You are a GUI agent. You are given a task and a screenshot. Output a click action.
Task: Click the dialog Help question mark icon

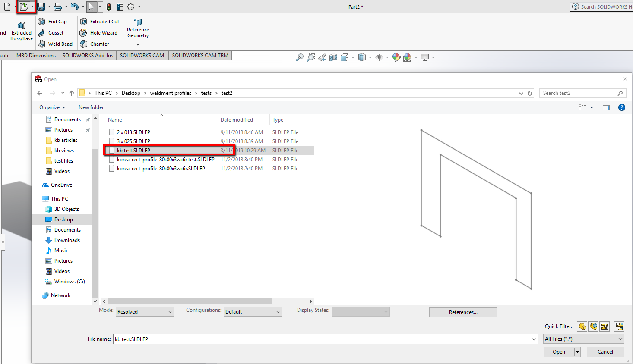tap(621, 107)
